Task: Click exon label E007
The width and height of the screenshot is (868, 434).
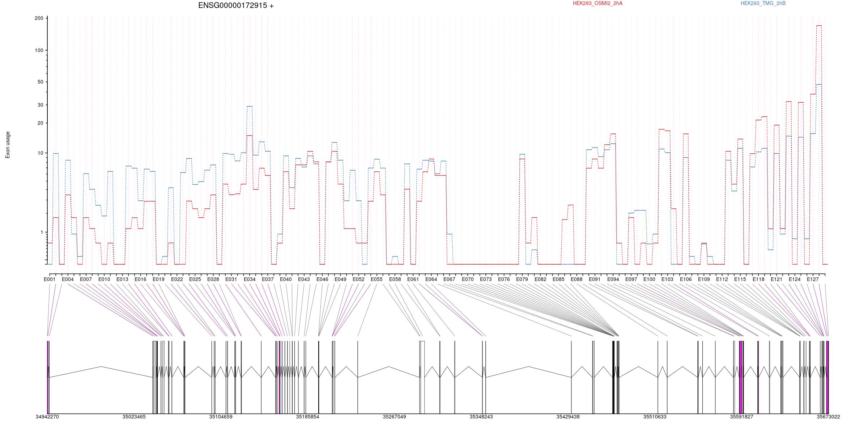Action: [x=86, y=279]
